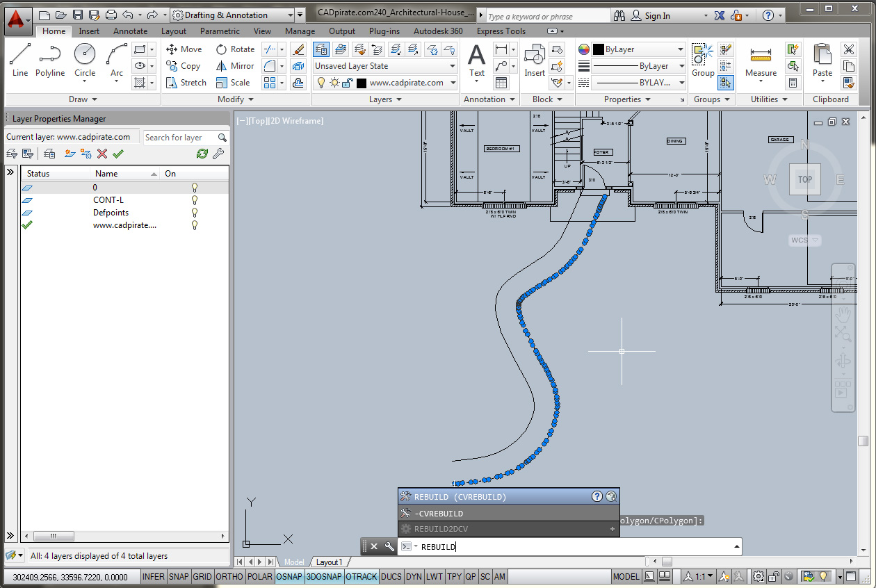Open the www.cadpirate.com layer dropdown
Image resolution: width=876 pixels, height=588 pixels.
pos(385,83)
